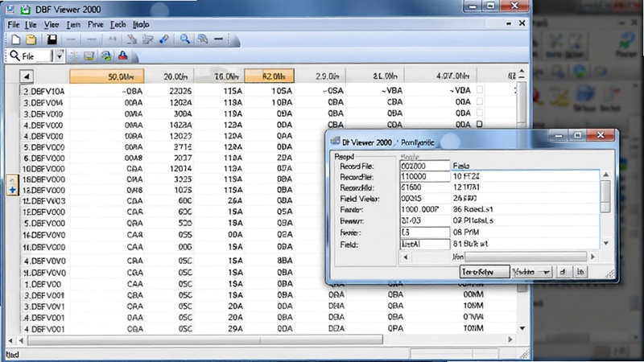Toggle the checkbox in the row containing 1423A
Screen dimensions: 644x362
click(x=479, y=124)
